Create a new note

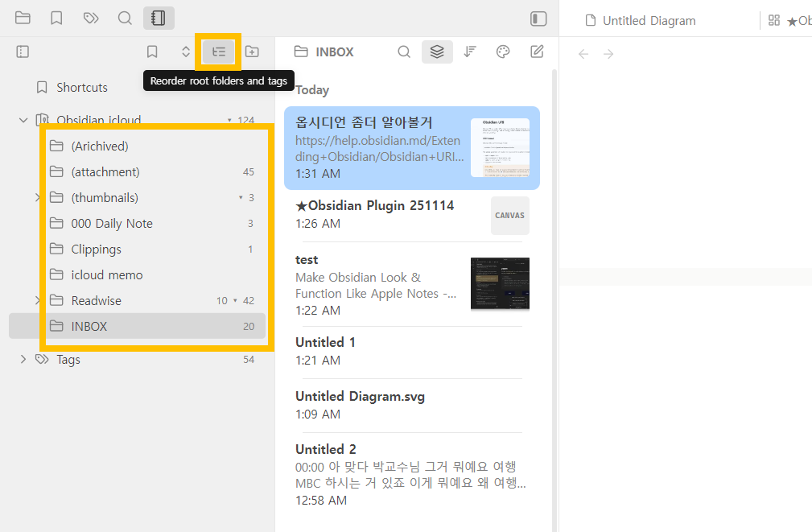(537, 52)
